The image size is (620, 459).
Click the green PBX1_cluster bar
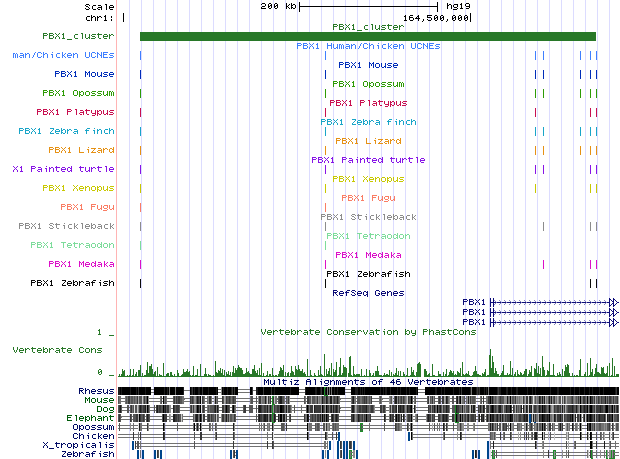tap(367, 36)
